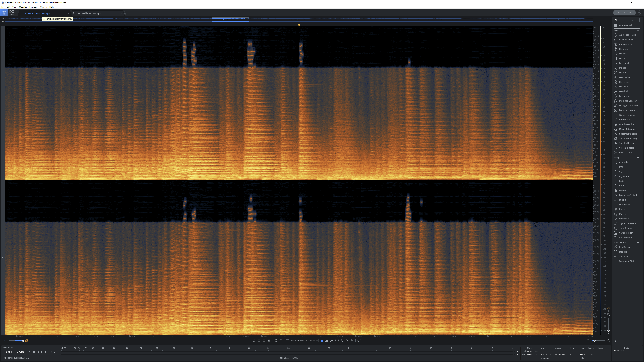Open the De-hum module
The height and width of the screenshot is (362, 644).
[623, 72]
